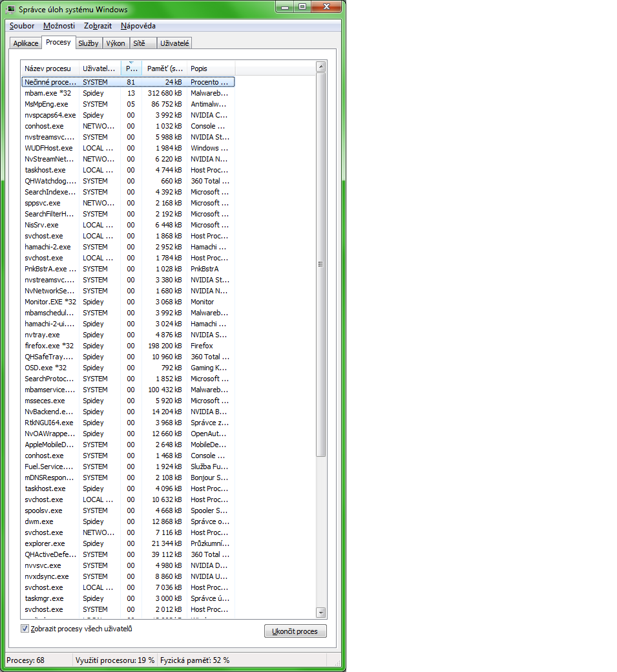Sort by 'Popis' column header
Screen dimensions: 617x672
pyautogui.click(x=211, y=68)
